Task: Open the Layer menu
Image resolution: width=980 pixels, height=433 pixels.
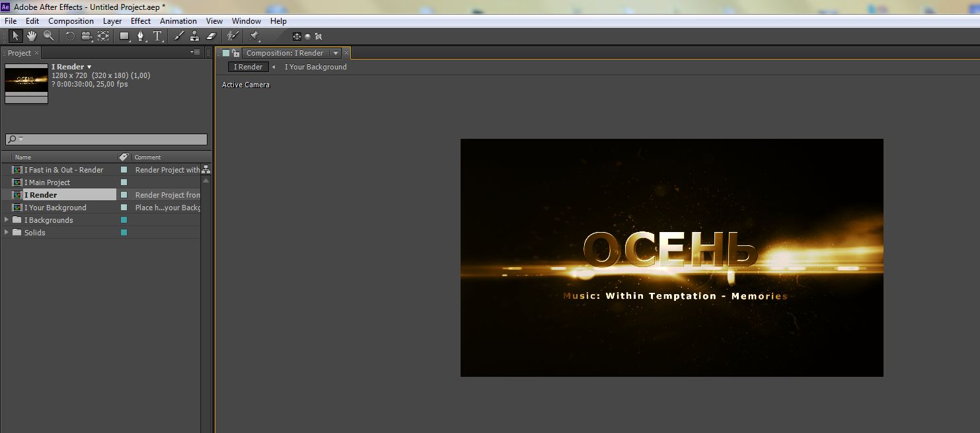Action: pos(112,21)
